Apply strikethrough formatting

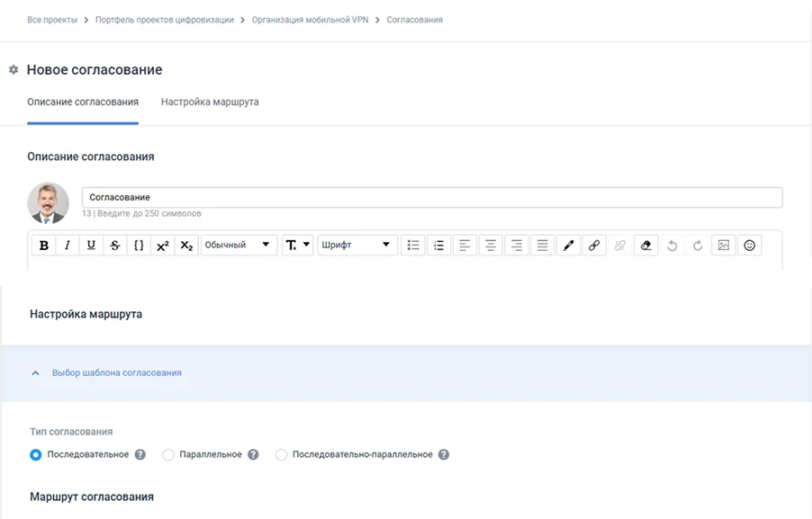point(115,246)
